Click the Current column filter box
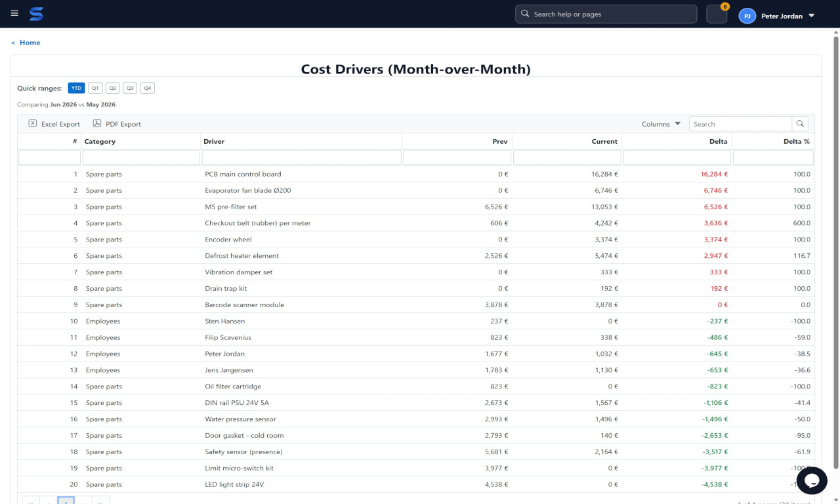840x504 pixels. (567, 157)
